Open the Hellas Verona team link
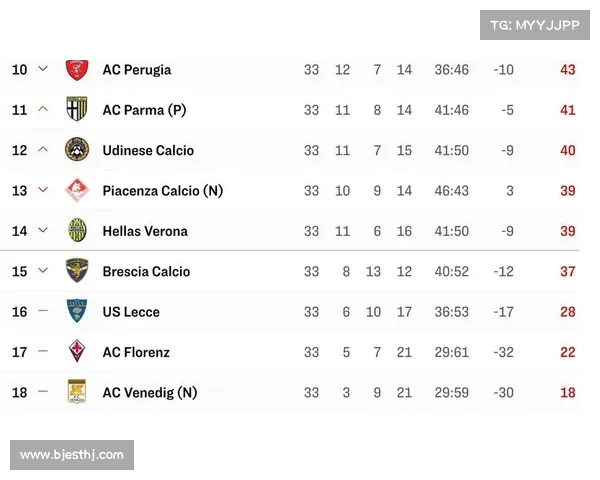600x480 pixels. pyautogui.click(x=145, y=231)
